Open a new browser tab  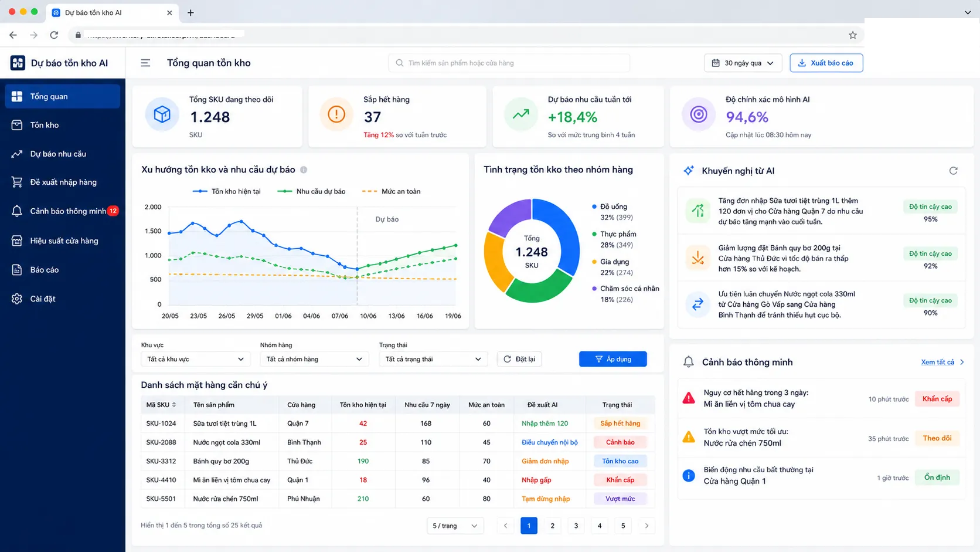[190, 12]
